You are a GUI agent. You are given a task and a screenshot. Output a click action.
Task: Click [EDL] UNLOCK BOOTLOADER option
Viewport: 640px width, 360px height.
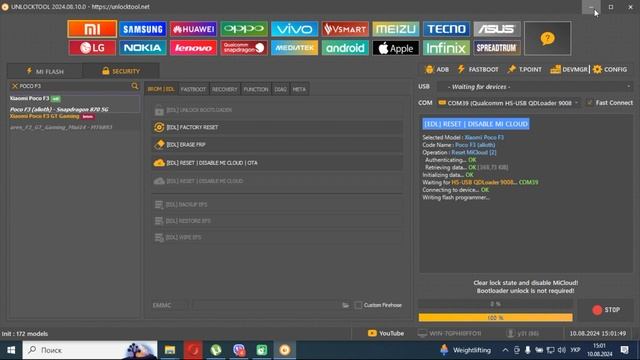pyautogui.click(x=278, y=110)
